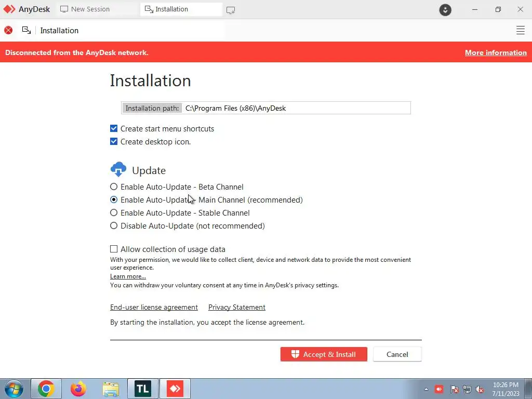Click the Accept & Install button
Screen dimensions: 532x399
tap(324, 354)
